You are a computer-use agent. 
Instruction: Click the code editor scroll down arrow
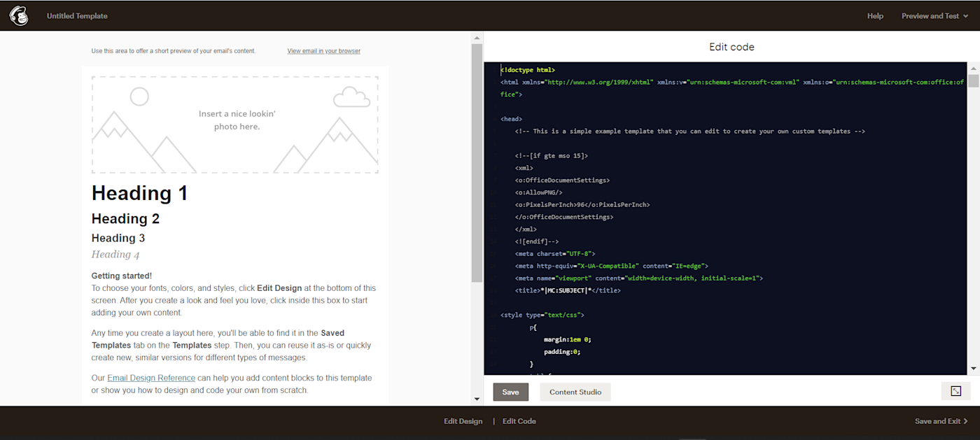coord(974,368)
